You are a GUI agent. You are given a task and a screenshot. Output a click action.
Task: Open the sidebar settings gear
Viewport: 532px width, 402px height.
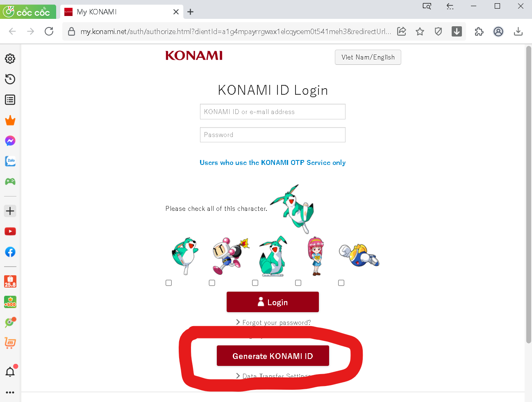pyautogui.click(x=10, y=59)
